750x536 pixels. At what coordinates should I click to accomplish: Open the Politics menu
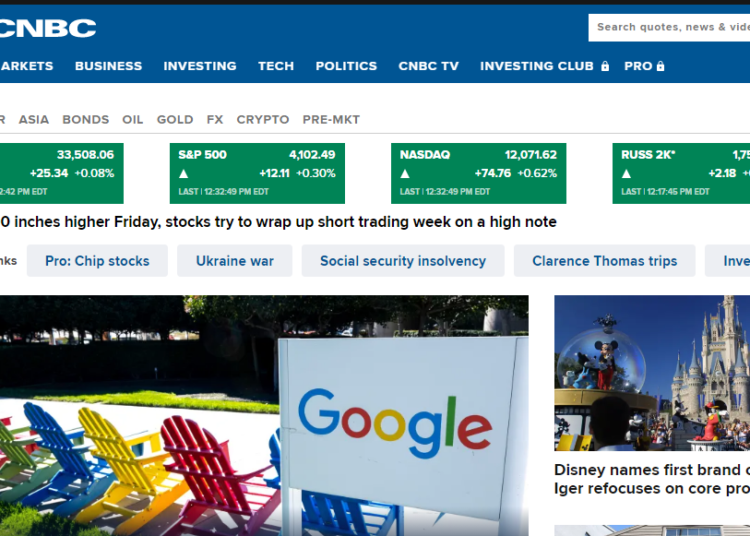(346, 66)
